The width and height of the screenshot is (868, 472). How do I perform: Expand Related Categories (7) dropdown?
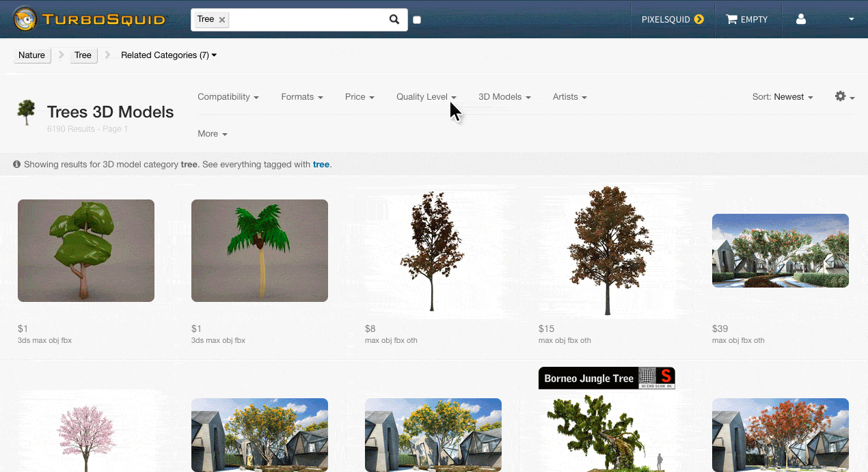coord(169,55)
